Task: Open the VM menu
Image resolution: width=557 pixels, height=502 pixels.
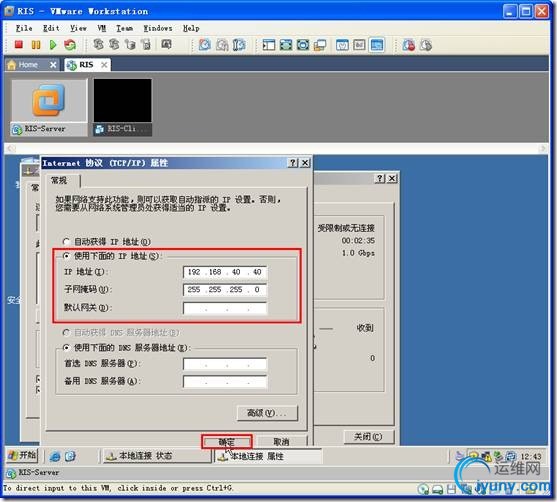Action: [102, 28]
